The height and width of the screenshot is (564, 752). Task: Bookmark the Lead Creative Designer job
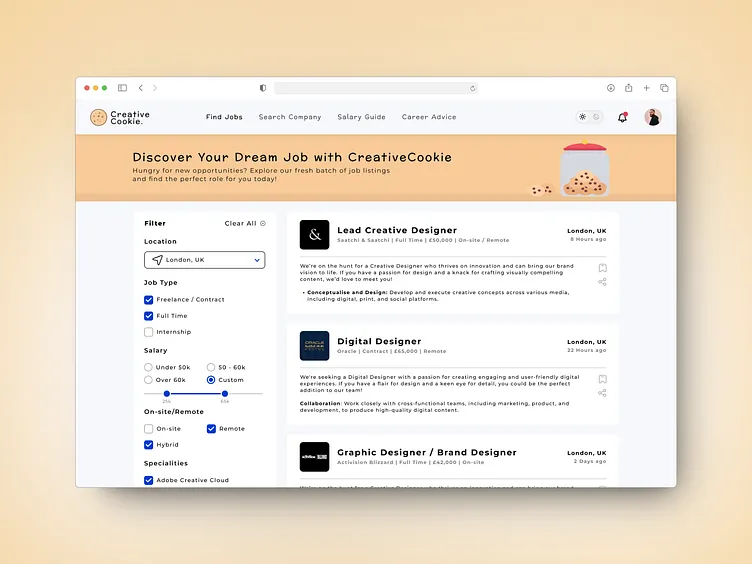point(602,268)
